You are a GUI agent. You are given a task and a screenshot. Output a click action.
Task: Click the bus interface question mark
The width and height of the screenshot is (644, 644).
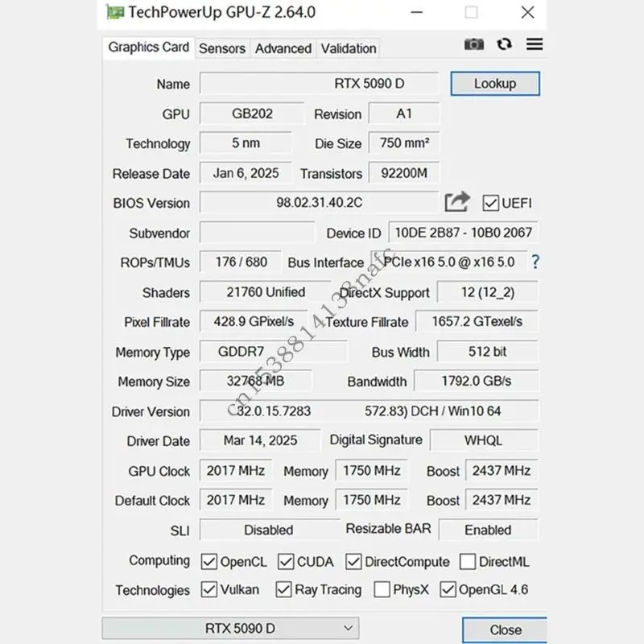click(x=535, y=262)
